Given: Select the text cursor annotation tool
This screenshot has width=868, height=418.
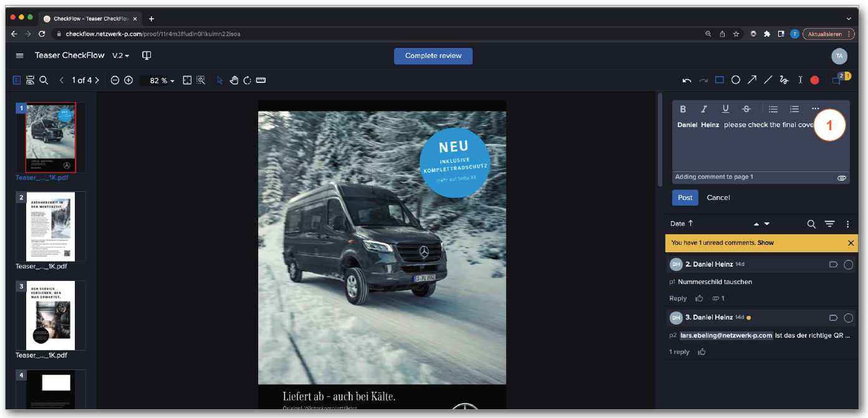Looking at the screenshot, I should (801, 80).
